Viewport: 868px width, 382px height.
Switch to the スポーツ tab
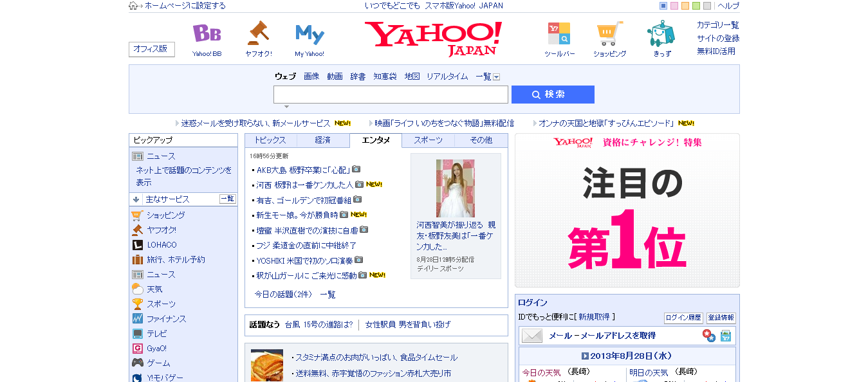[428, 140]
